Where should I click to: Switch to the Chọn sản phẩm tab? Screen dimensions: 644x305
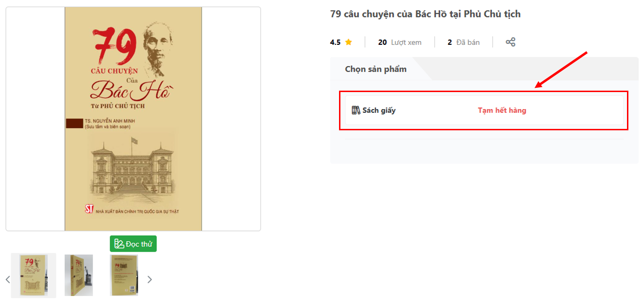pyautogui.click(x=376, y=69)
